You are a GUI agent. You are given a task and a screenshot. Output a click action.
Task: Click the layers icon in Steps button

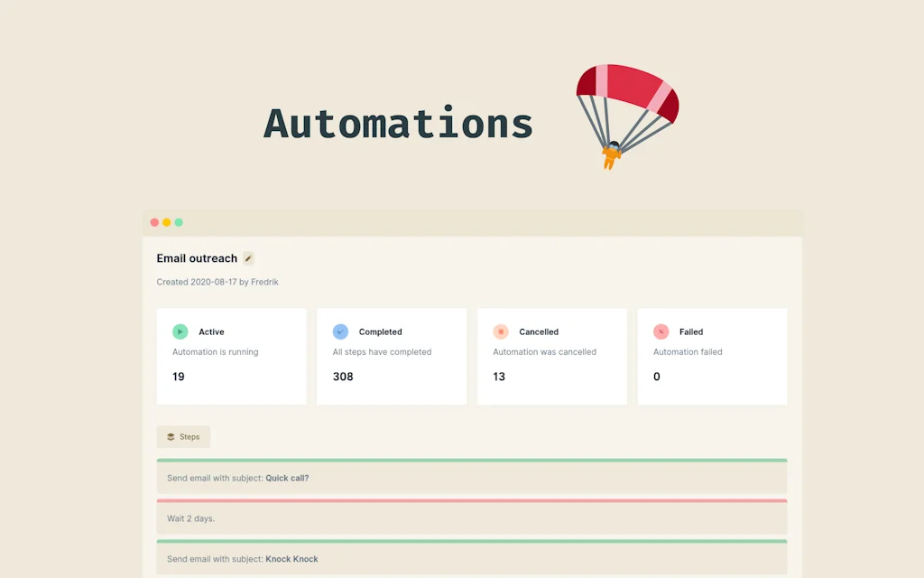pyautogui.click(x=171, y=437)
